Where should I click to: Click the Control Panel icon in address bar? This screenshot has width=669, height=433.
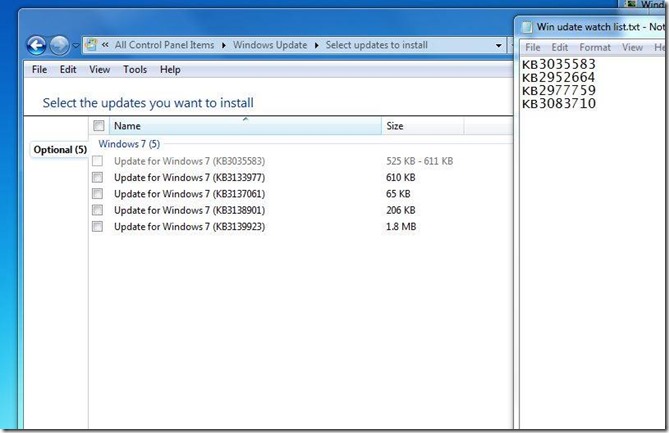[92, 45]
